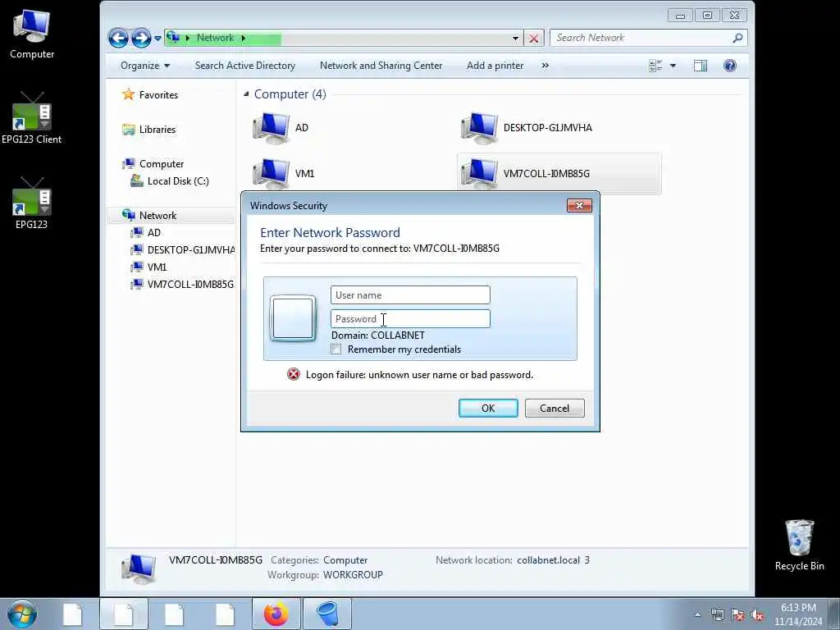840x630 pixels.
Task: Open the Computer desktop icon
Action: tap(32, 34)
